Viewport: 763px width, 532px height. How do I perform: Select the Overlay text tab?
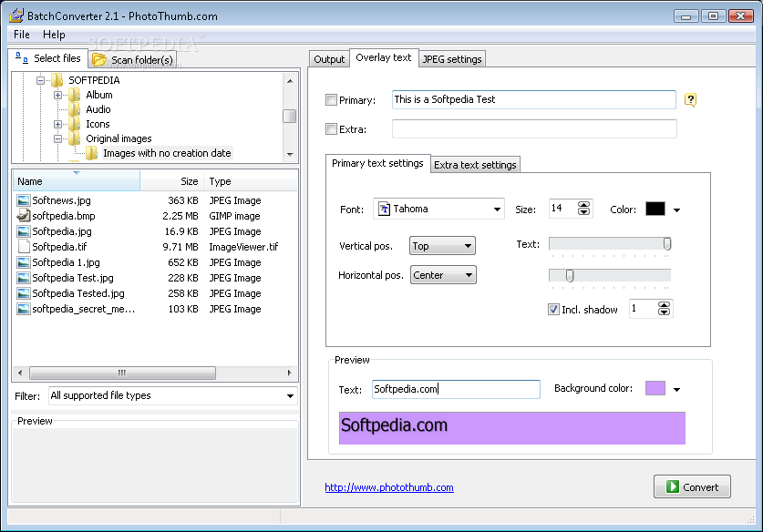pyautogui.click(x=384, y=58)
